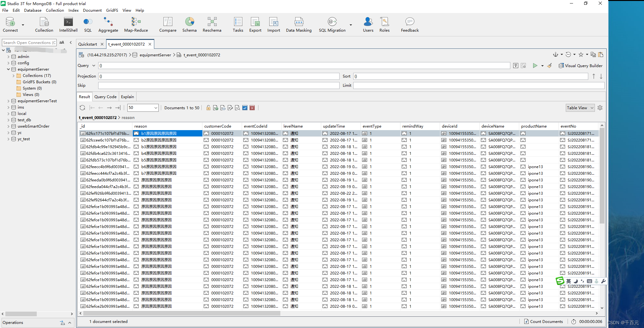This screenshot has height=328, width=644.
Task: Copy the query with the copy icon
Action: pyautogui.click(x=593, y=54)
